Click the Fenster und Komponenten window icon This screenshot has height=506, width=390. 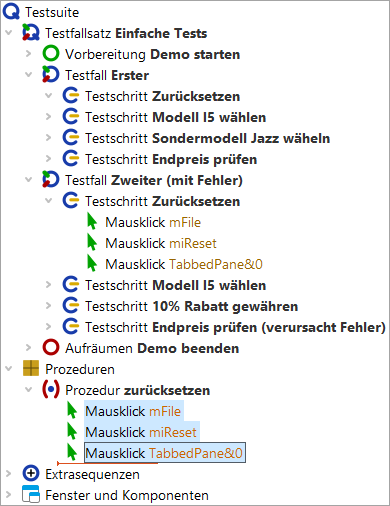coord(31,494)
